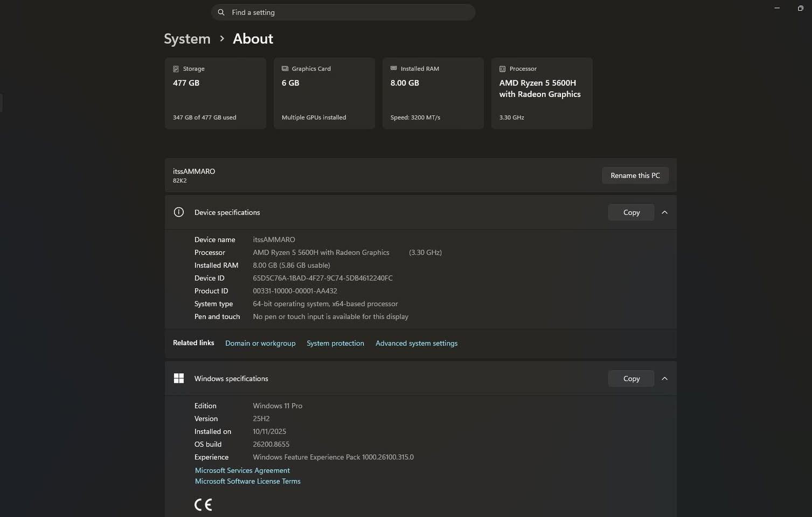Image resolution: width=812 pixels, height=517 pixels.
Task: Click 'Speed: 3200 MT/s' text
Action: (415, 117)
